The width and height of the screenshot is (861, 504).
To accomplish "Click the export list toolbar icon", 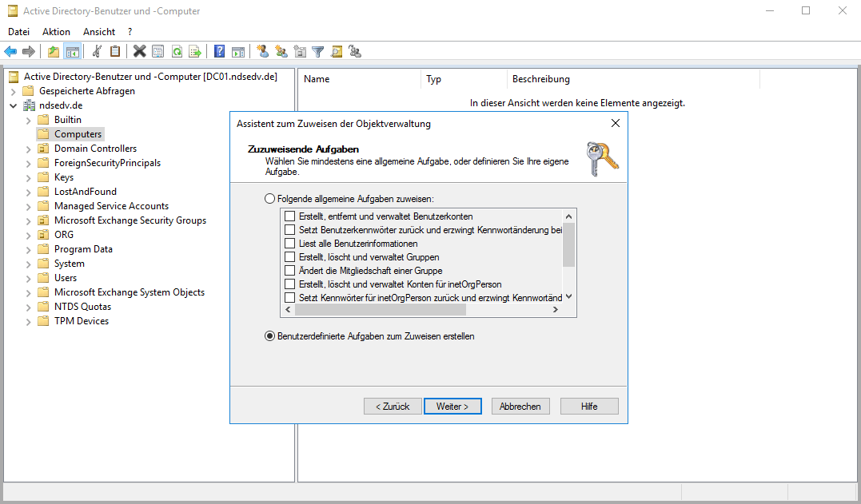I will click(194, 51).
